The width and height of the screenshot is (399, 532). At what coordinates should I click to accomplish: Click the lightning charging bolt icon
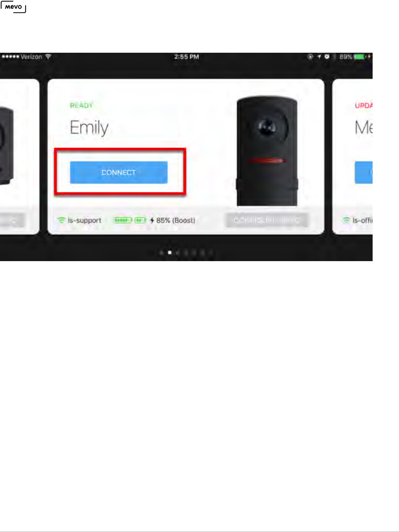152,220
